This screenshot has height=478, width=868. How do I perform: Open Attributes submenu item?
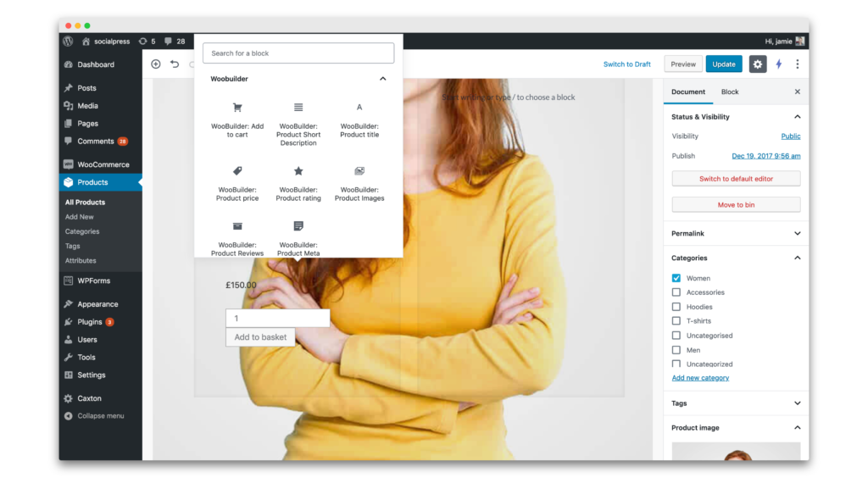click(81, 260)
